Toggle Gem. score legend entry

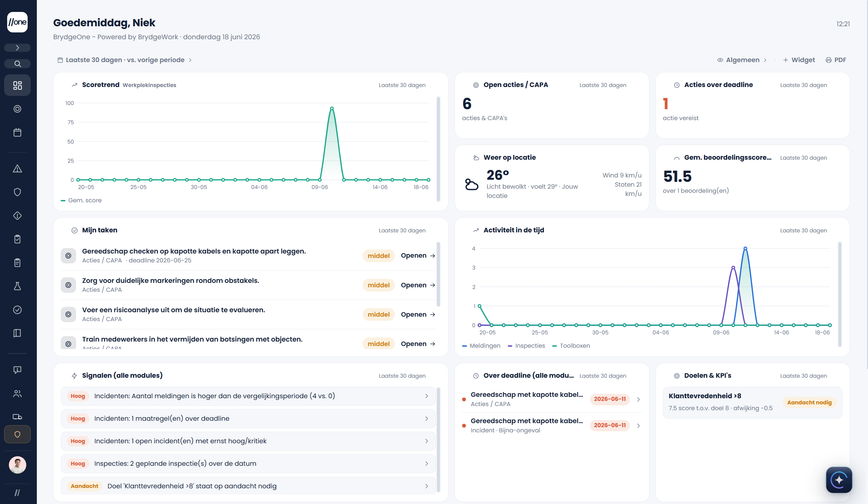[x=81, y=200]
